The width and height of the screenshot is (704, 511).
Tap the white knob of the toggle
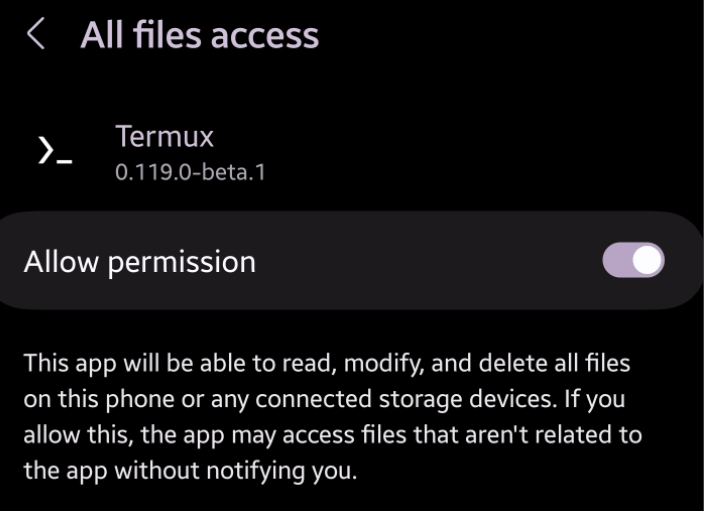point(648,260)
